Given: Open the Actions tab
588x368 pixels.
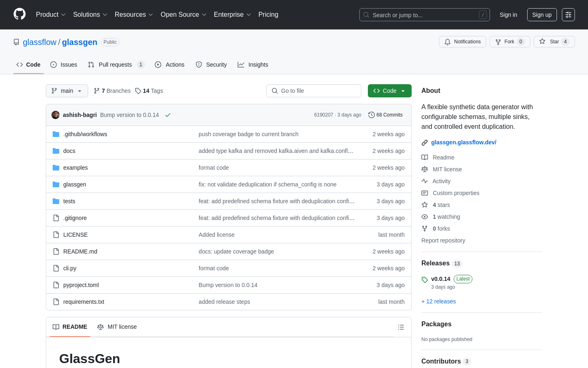Looking at the screenshot, I should pyautogui.click(x=169, y=65).
